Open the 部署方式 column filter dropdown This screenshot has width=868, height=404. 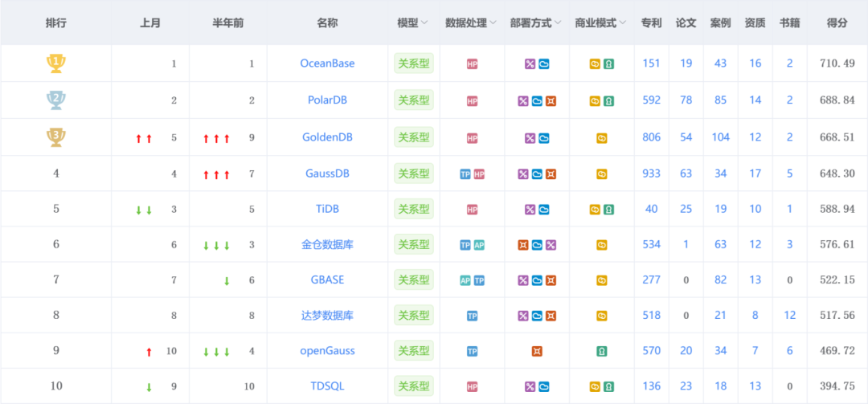pyautogui.click(x=558, y=23)
